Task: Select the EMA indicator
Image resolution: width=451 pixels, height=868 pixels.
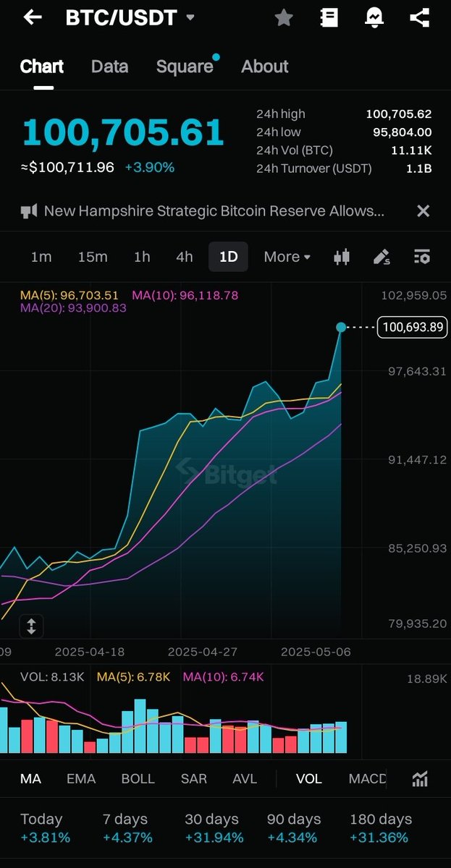Action: pos(81,779)
